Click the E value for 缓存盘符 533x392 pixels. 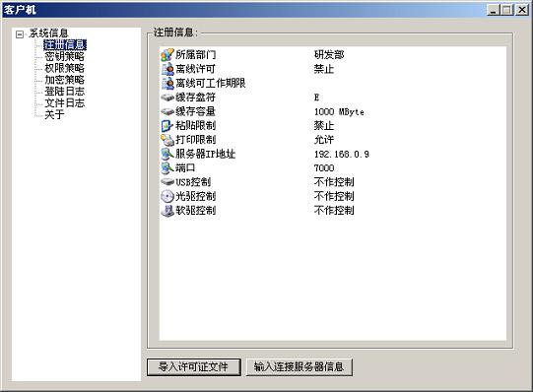(316, 98)
